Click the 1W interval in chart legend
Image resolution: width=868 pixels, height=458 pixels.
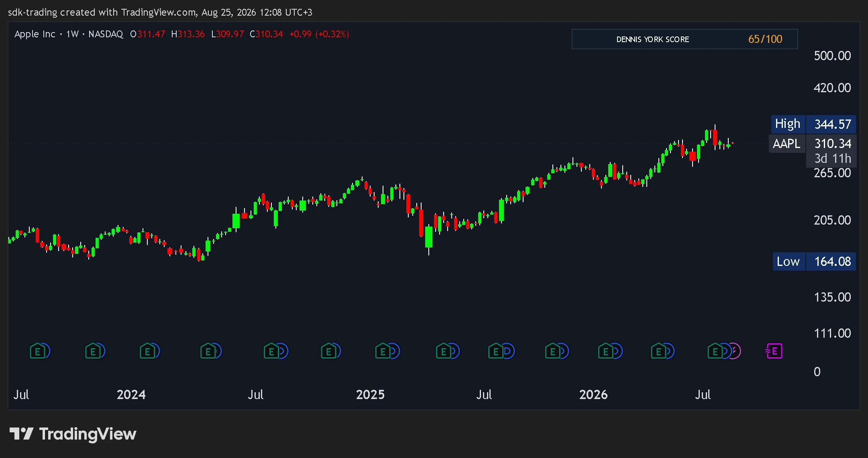pos(73,34)
